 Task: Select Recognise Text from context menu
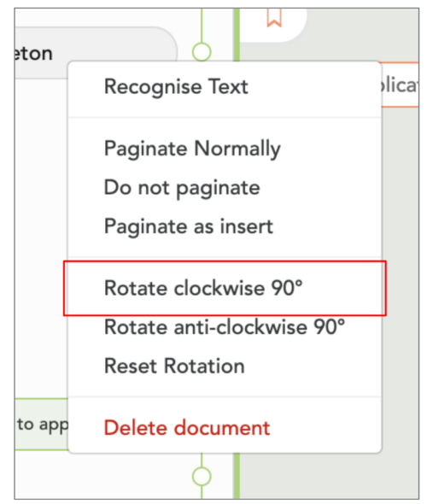tap(176, 87)
